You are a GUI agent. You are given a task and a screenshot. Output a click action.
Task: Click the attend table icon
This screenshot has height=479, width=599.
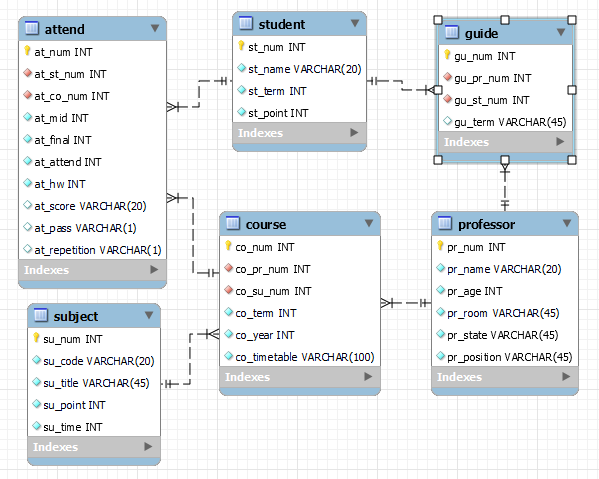coord(32,29)
